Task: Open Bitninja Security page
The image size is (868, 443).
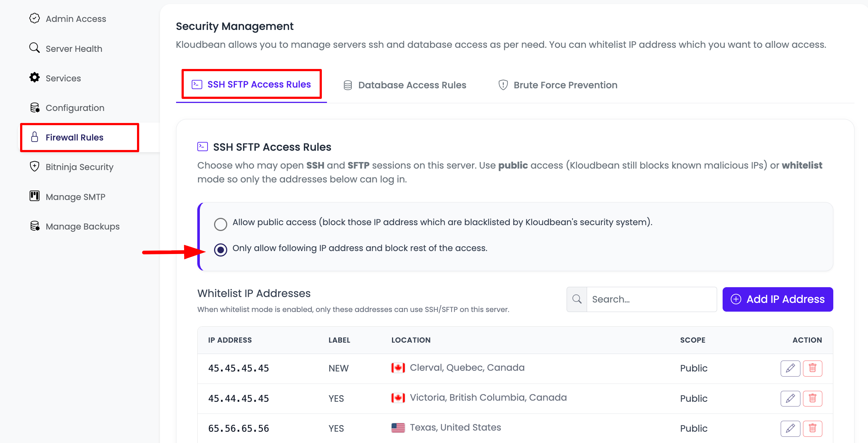Action: click(79, 167)
